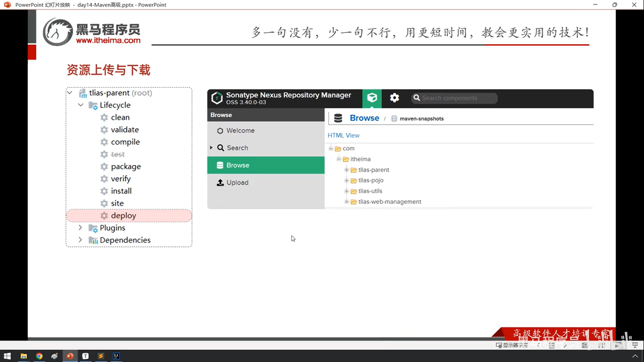Collapse the tlias-parent root node
The height and width of the screenshot is (362, 644).
coord(70,93)
